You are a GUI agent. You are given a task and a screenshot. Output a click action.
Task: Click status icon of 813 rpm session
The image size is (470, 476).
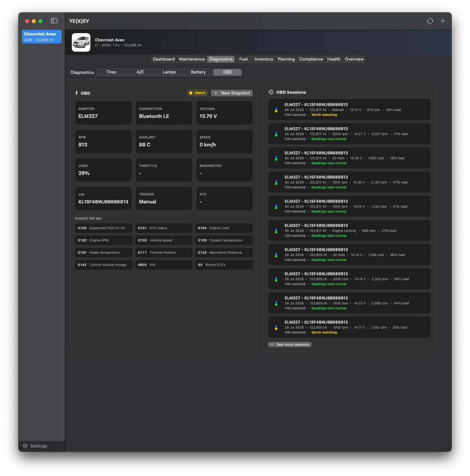point(276,110)
